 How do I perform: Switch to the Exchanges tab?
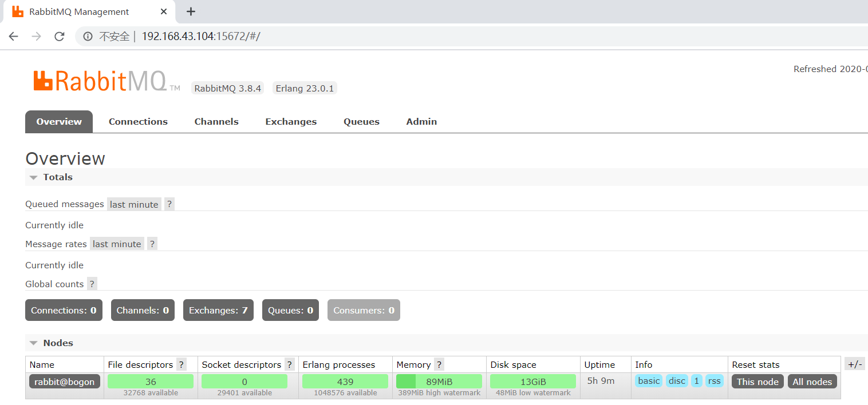291,121
